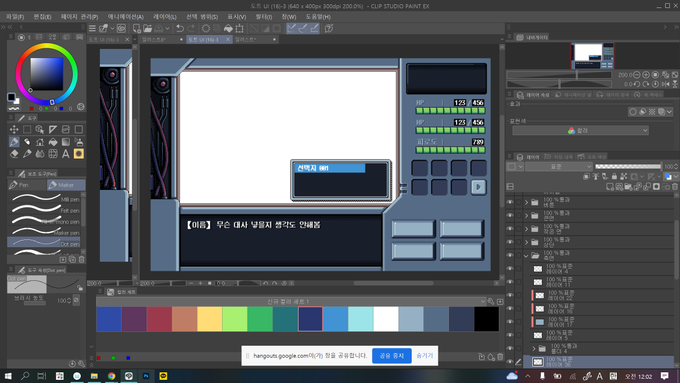Toggle visibility of the 상단 folder
680x383 pixels.
(x=510, y=242)
